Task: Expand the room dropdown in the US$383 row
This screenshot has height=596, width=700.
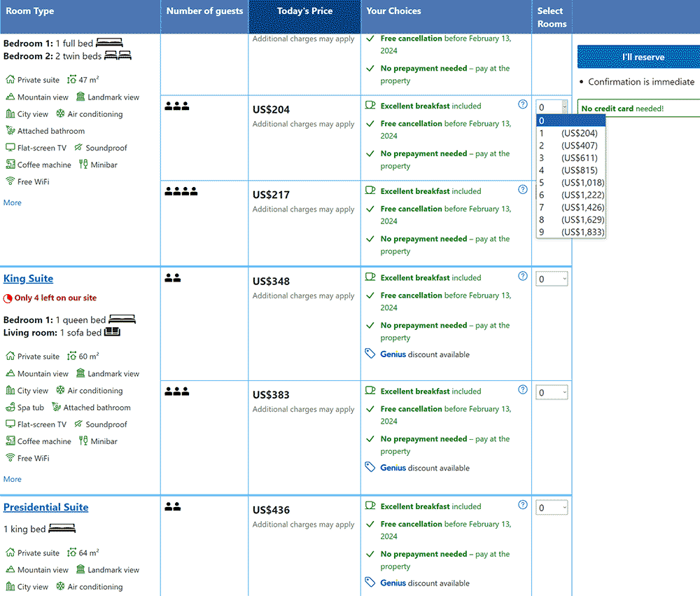Action: pyautogui.click(x=552, y=393)
